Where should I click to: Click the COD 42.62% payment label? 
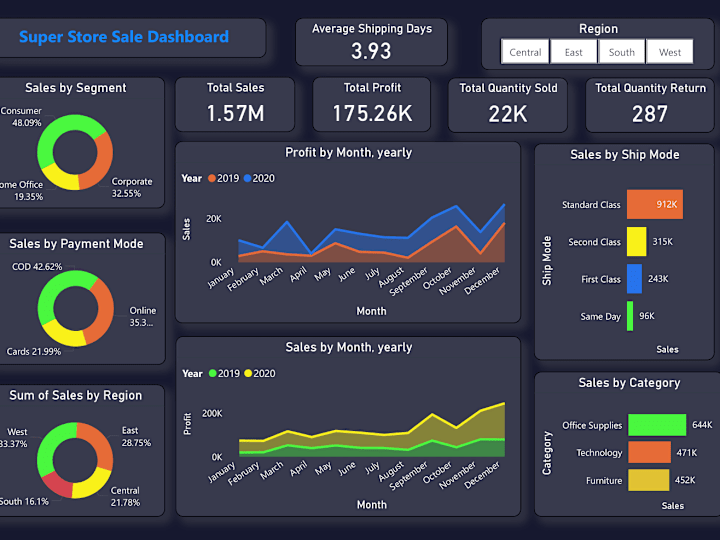(x=37, y=267)
